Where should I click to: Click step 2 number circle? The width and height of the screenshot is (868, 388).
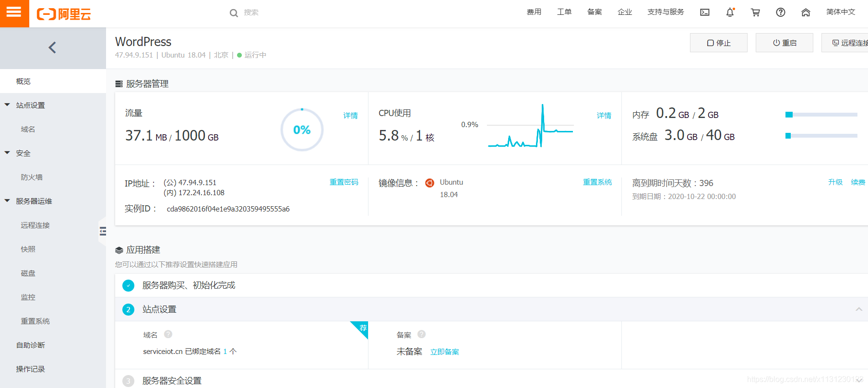point(128,309)
